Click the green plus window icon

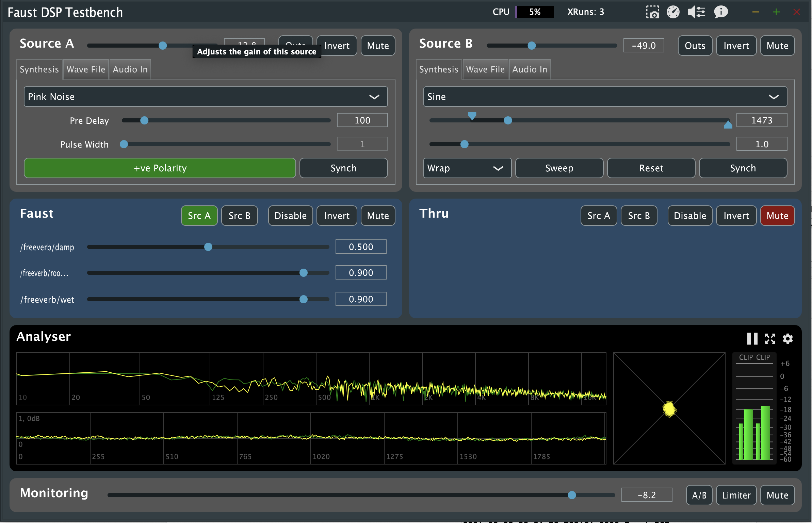tap(776, 12)
